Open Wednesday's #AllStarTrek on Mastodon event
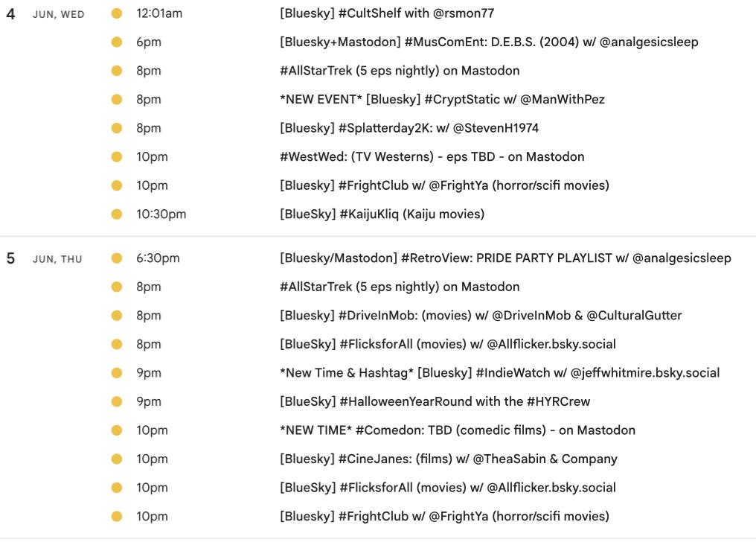The image size is (756, 551). (400, 71)
